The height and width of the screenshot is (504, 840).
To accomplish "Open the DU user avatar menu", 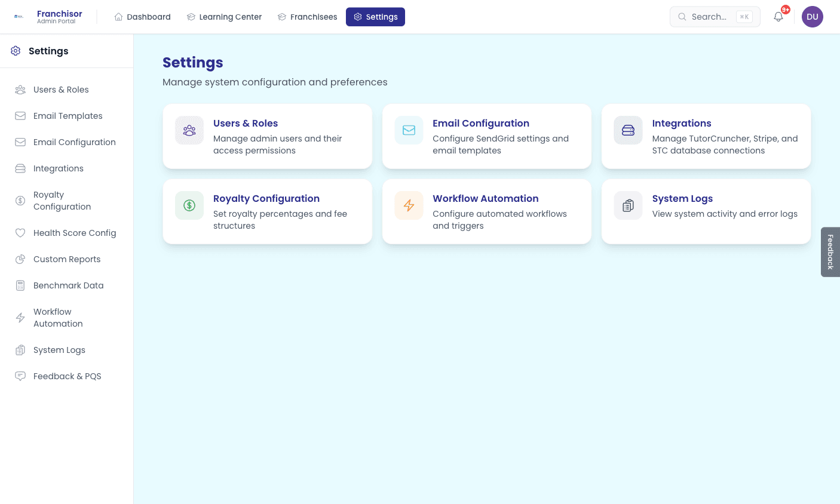I will coord(812,17).
